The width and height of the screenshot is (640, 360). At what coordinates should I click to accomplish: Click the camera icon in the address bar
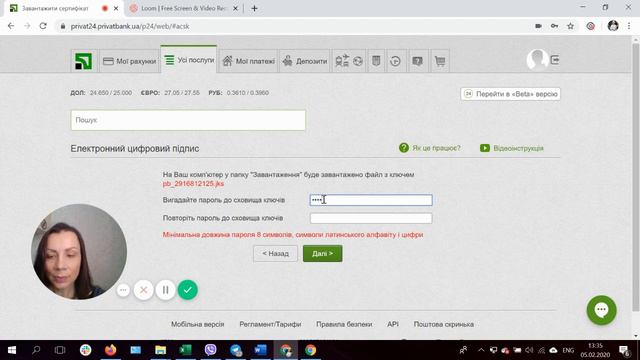(538, 26)
